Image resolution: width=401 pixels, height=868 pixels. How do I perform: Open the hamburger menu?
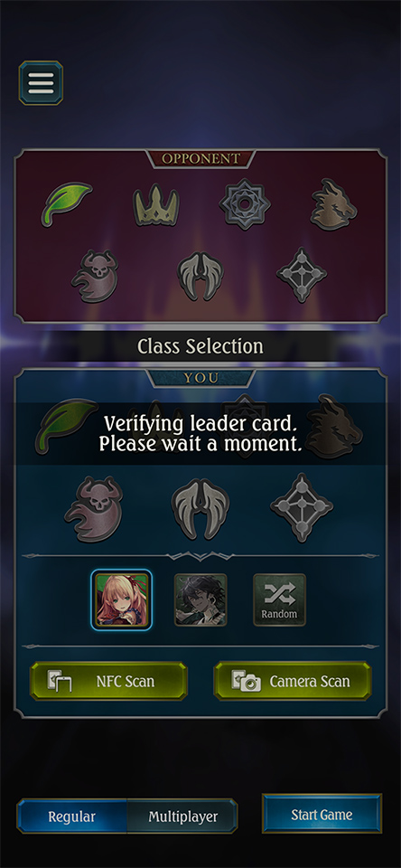(41, 83)
